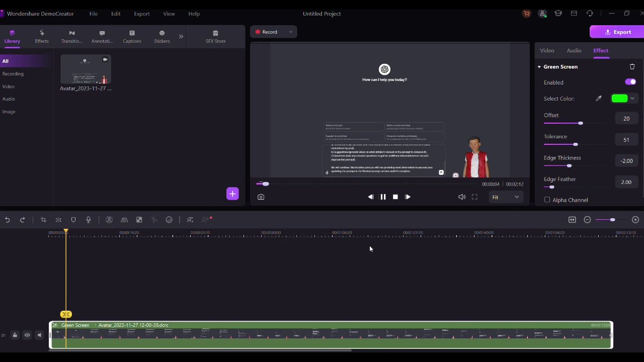Collapse the Green Screen section
This screenshot has height=362, width=644.
pos(539,67)
